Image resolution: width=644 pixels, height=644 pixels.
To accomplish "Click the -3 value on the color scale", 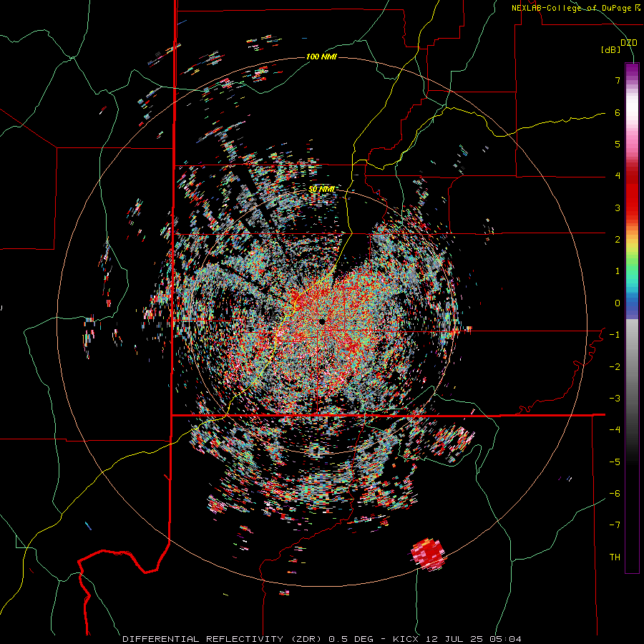I will [615, 398].
